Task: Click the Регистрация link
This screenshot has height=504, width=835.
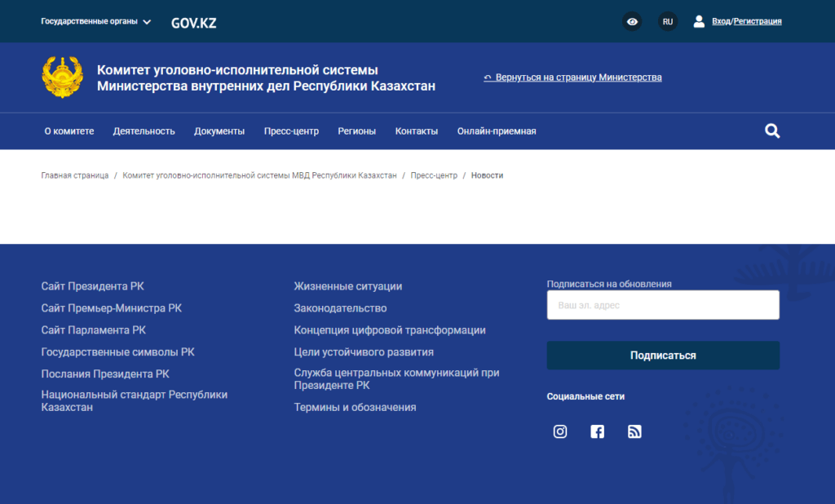Action: point(758,21)
